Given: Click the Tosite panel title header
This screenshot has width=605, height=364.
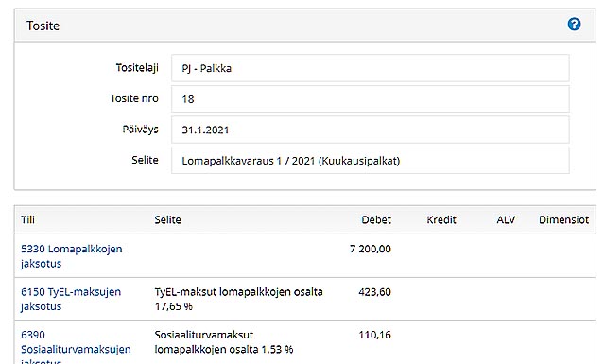Looking at the screenshot, I should pyautogui.click(x=43, y=26).
